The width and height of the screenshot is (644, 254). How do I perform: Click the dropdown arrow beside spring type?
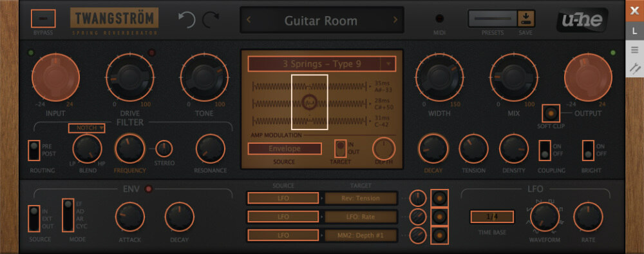coord(388,64)
